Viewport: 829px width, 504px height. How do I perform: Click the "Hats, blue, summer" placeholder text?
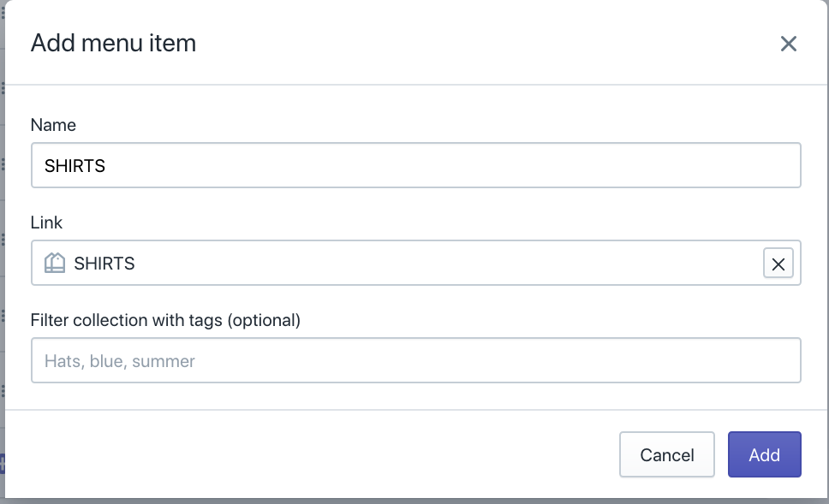tap(120, 361)
